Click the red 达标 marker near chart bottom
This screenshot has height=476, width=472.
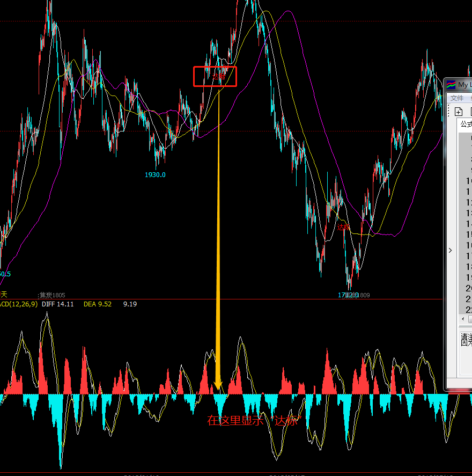coord(344,227)
